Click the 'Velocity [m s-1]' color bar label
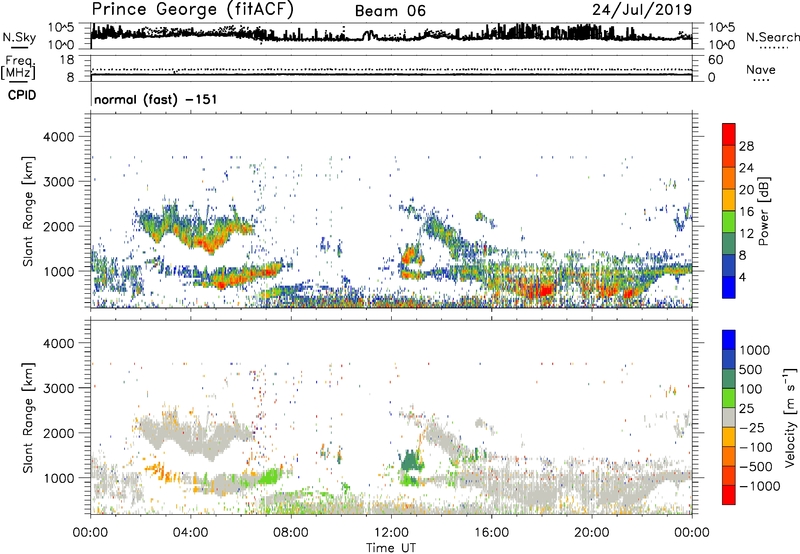The image size is (800, 554). click(790, 417)
